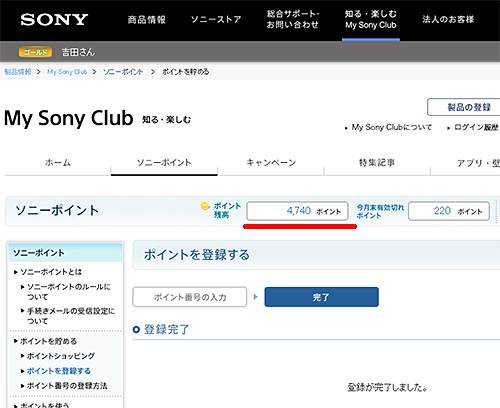
Task: Switch to the ソニーポイント tab
Action: pos(164,163)
